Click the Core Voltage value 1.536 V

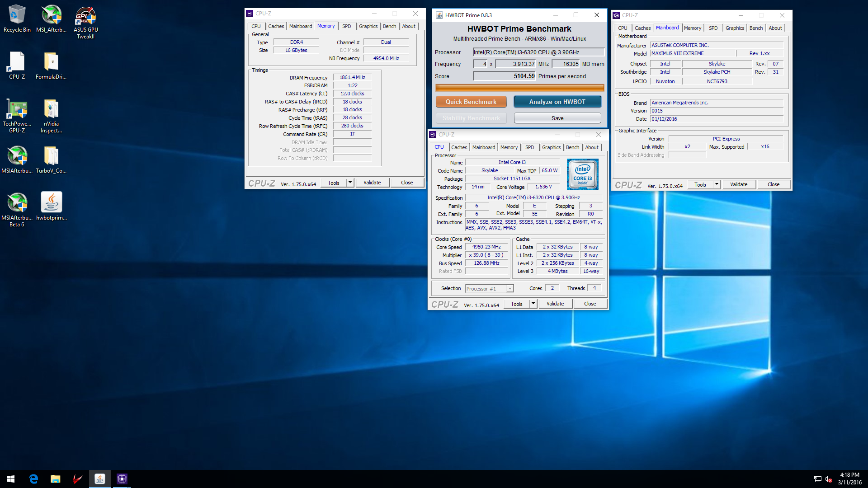click(x=543, y=187)
